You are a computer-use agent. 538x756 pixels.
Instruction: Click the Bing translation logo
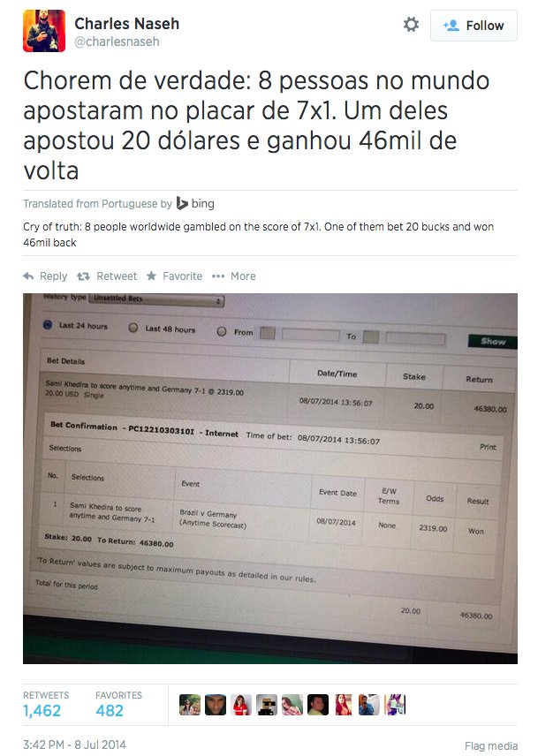(186, 202)
